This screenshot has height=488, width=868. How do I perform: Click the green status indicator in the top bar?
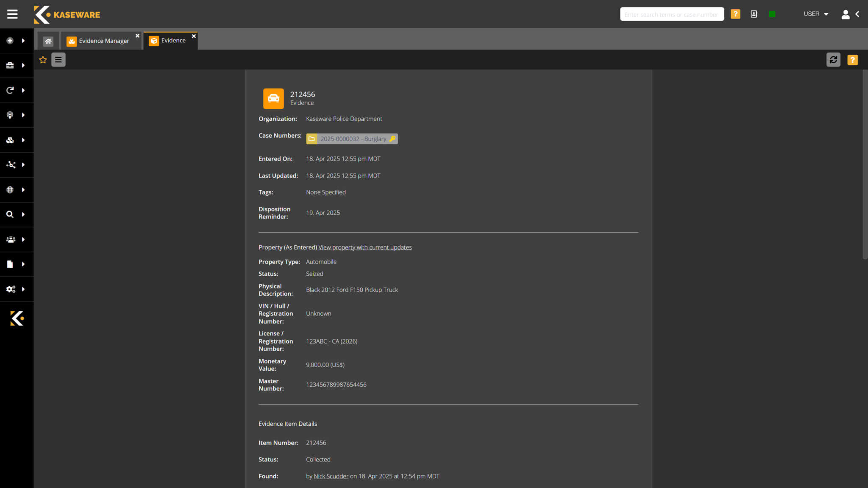771,14
